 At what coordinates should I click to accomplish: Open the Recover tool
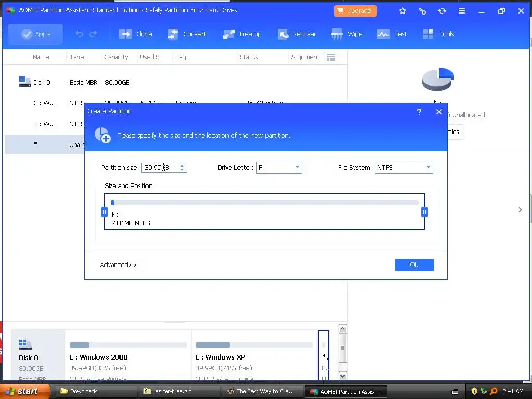click(297, 34)
